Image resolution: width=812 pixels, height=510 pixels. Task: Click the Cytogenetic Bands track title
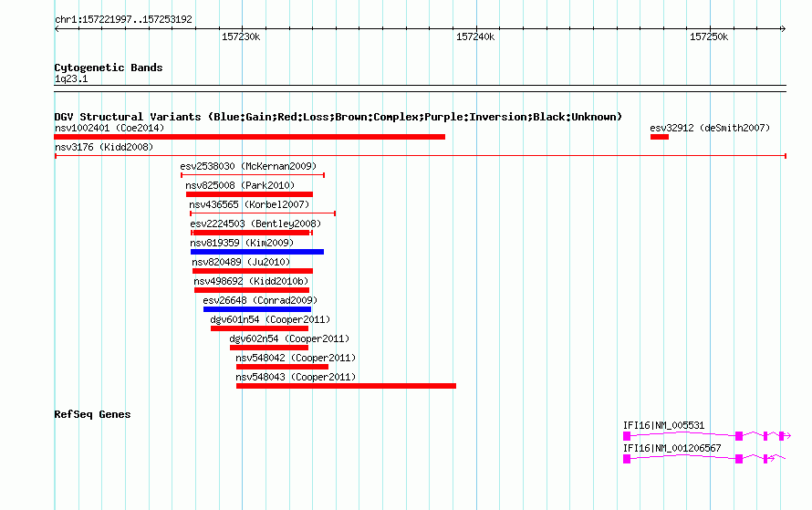click(109, 68)
